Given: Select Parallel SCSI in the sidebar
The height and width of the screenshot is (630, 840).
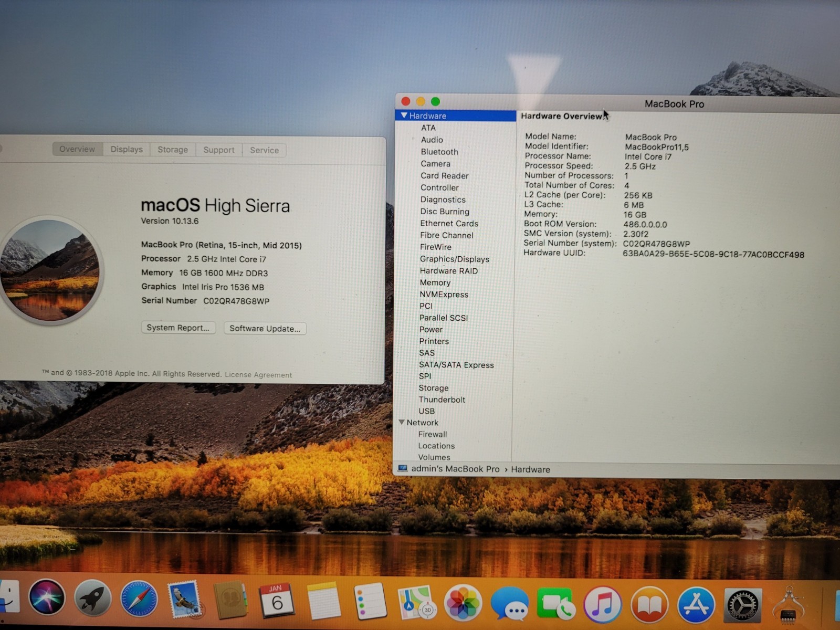Looking at the screenshot, I should [x=444, y=318].
